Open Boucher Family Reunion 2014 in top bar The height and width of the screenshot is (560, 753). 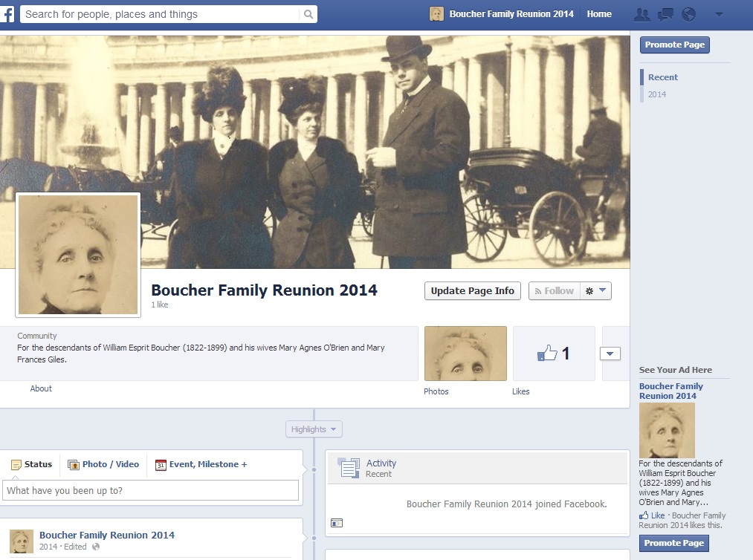click(x=511, y=14)
